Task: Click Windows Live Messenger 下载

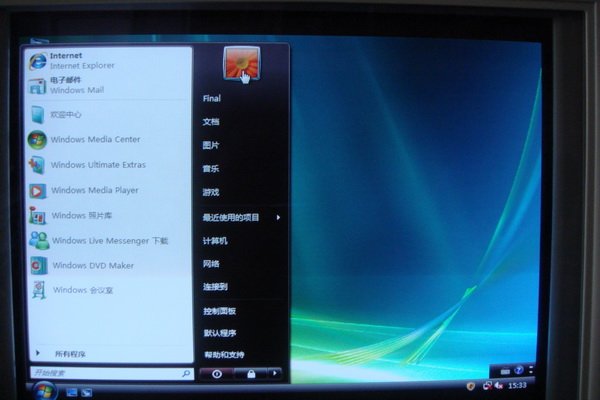Action: (x=109, y=241)
